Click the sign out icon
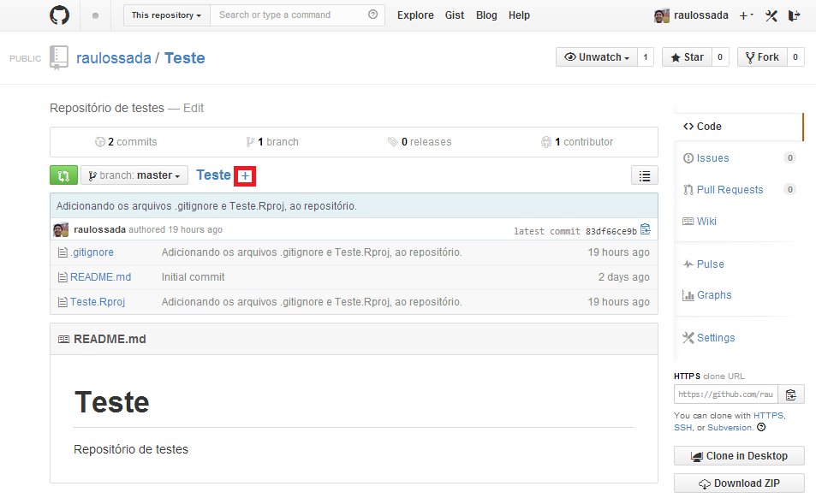The image size is (816, 504). pyautogui.click(x=794, y=15)
